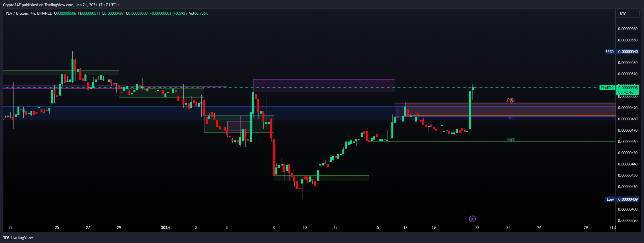Screen dimensions: 644x243
Task: Click the current price 0.00000508 countdown box
Action: point(627,90)
